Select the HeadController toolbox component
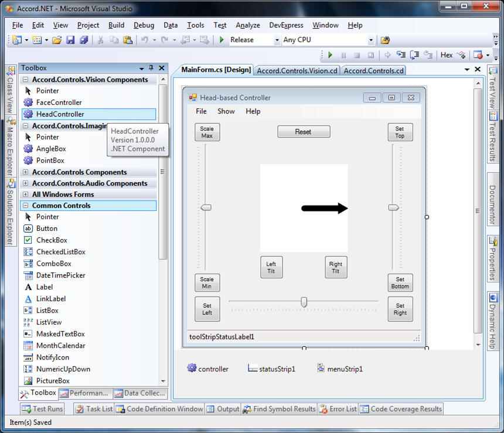Viewport: 504px width, 433px height. coord(88,114)
